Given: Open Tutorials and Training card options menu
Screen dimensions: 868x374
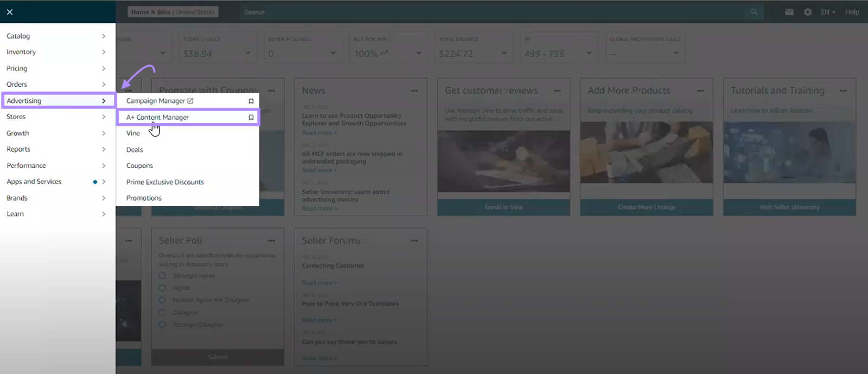Looking at the screenshot, I should [843, 91].
